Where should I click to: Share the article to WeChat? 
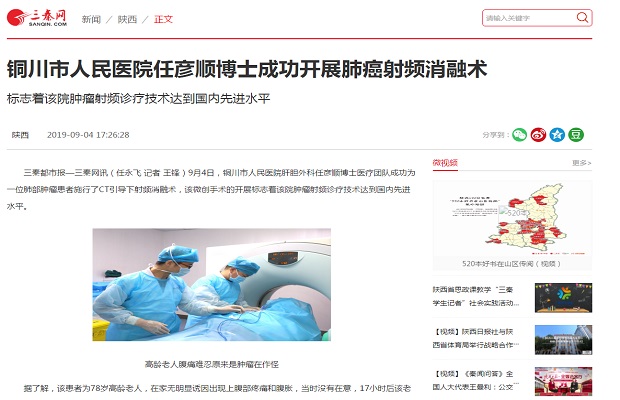pyautogui.click(x=519, y=135)
